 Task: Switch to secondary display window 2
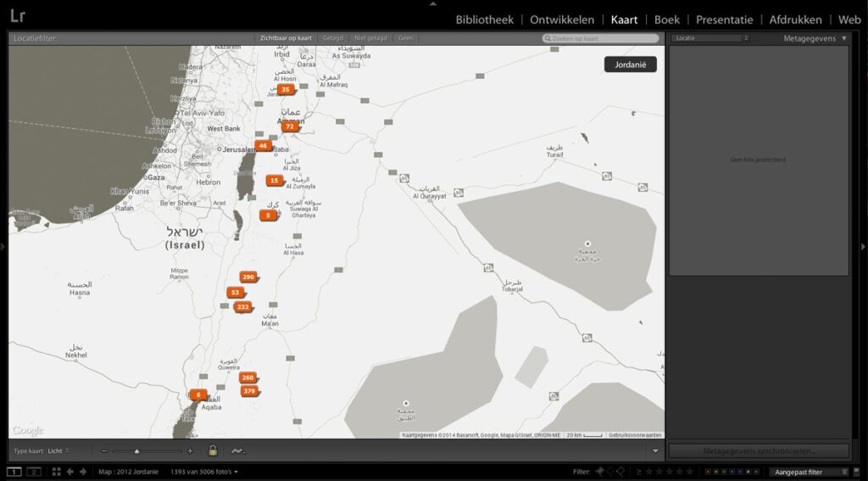34,472
